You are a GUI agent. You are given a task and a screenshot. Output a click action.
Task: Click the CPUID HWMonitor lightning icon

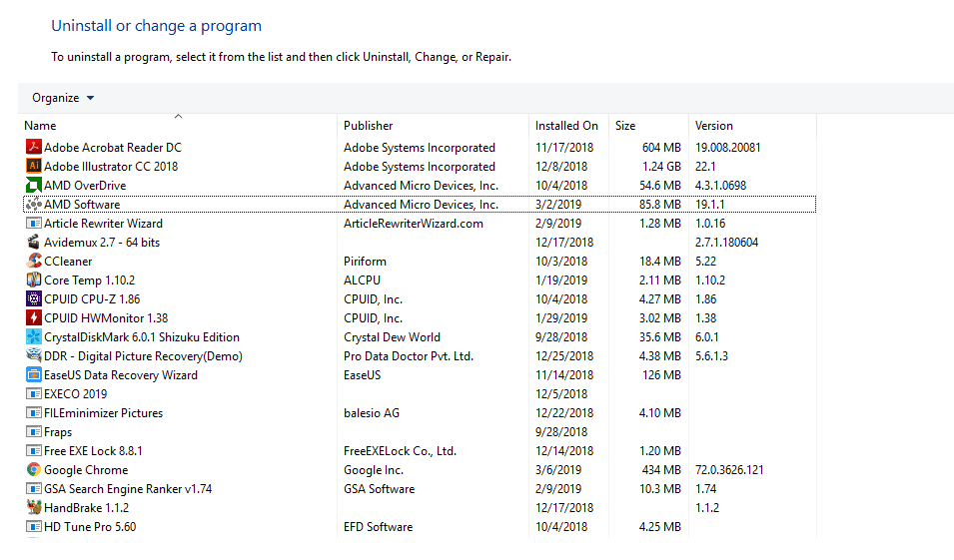pos(33,318)
